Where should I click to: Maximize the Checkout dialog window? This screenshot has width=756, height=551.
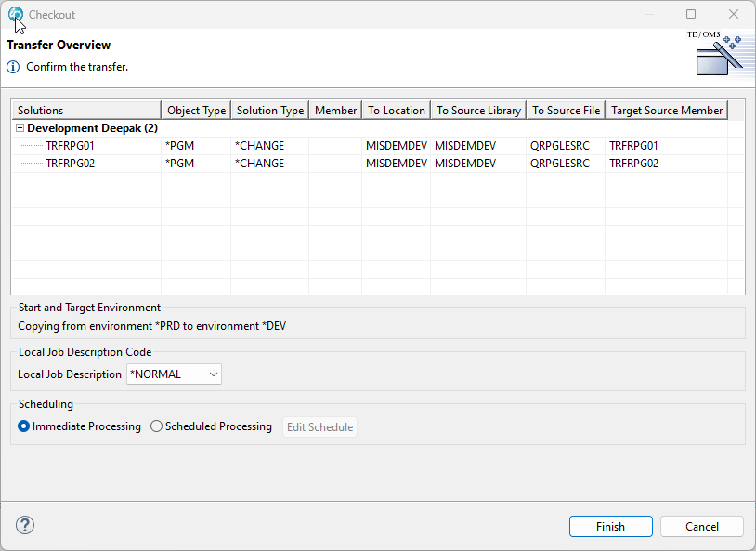[691, 15]
